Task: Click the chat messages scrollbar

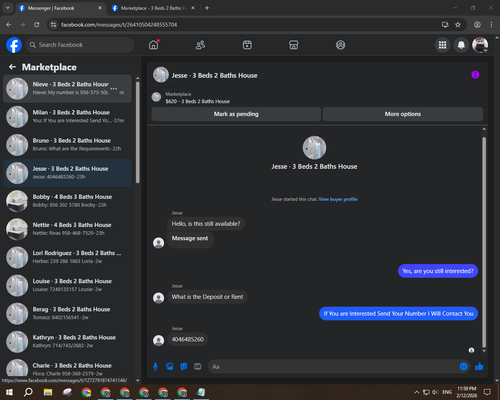Action: tap(484, 242)
